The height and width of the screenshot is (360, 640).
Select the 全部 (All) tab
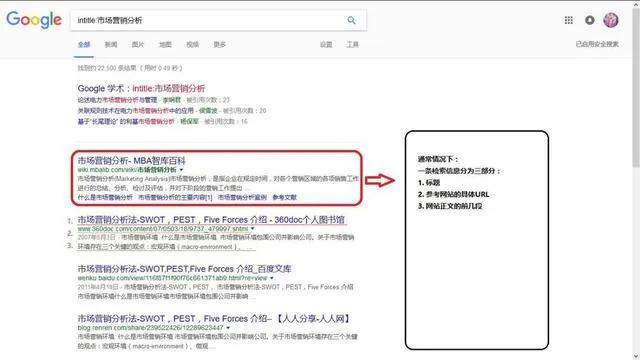[x=84, y=44]
